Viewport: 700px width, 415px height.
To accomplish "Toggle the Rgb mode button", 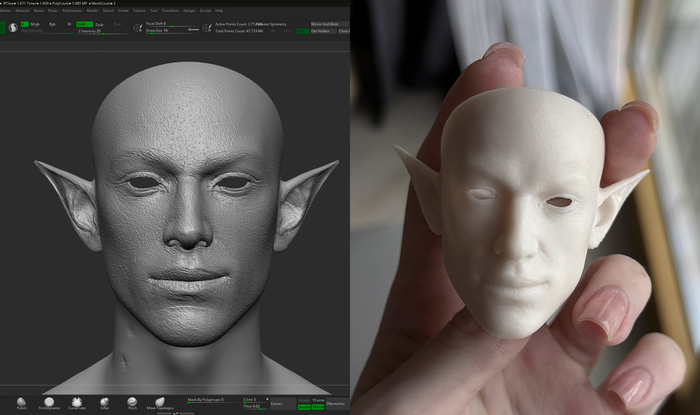I will (52, 24).
